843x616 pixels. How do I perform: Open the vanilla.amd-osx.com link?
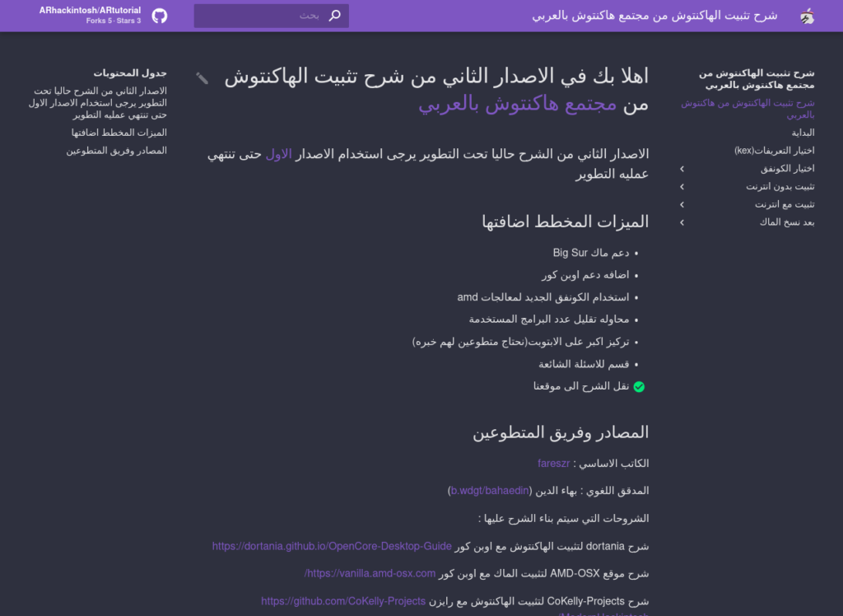371,573
